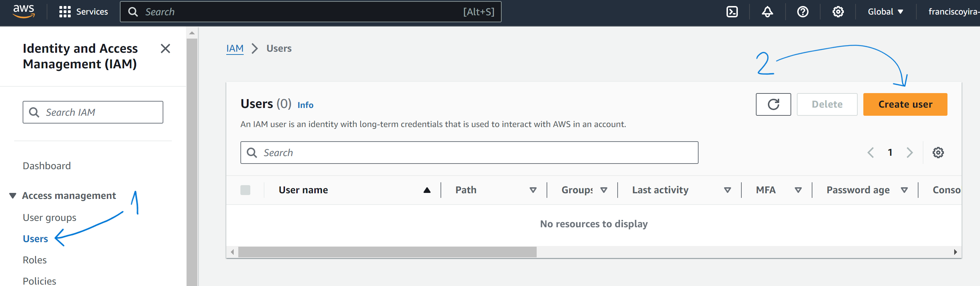Open console settings gear in top bar
The image size is (980, 286).
coord(838,12)
